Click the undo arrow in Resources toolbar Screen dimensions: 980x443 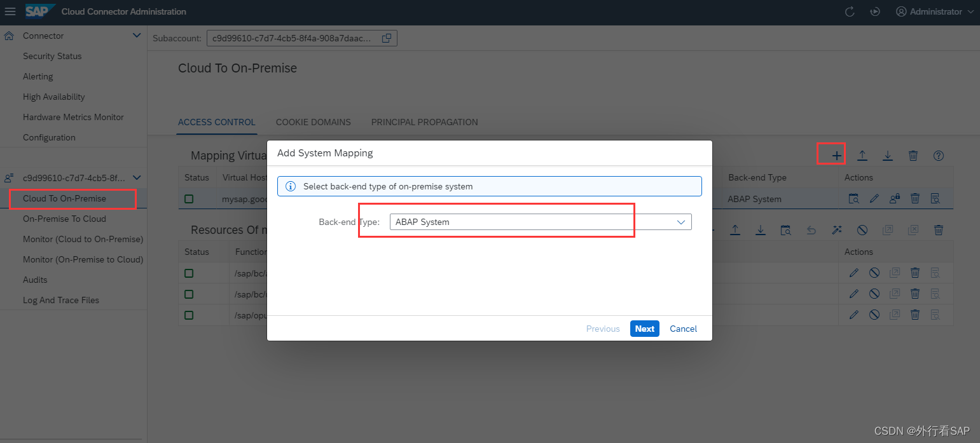coord(811,230)
